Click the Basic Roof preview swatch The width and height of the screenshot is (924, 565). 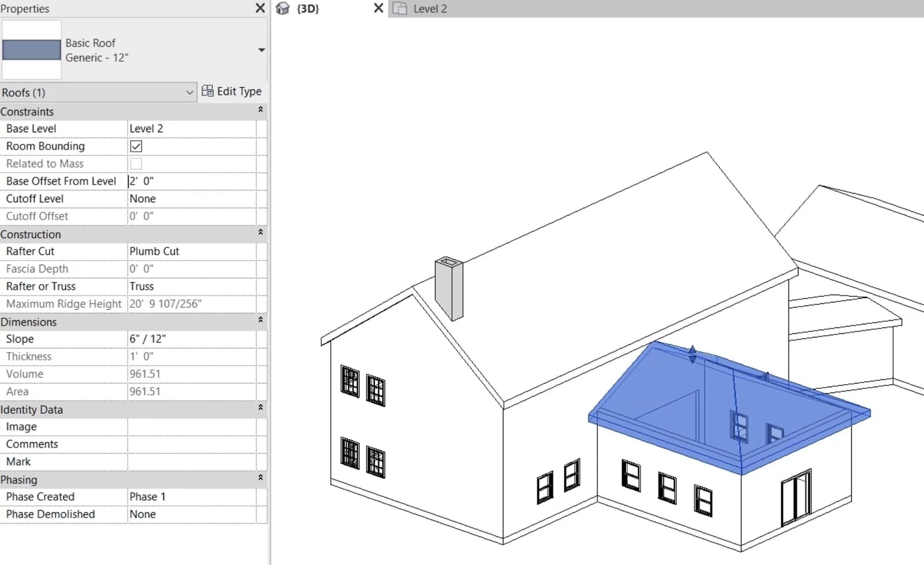coord(32,50)
